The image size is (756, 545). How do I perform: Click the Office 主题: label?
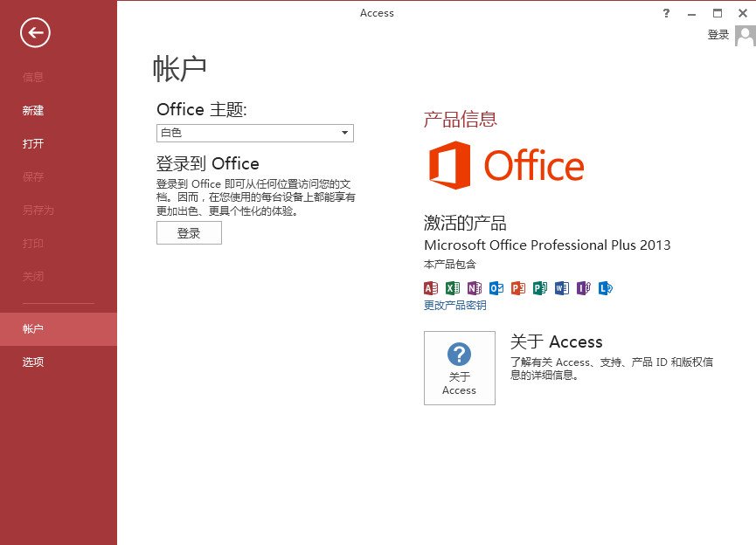coord(202,109)
